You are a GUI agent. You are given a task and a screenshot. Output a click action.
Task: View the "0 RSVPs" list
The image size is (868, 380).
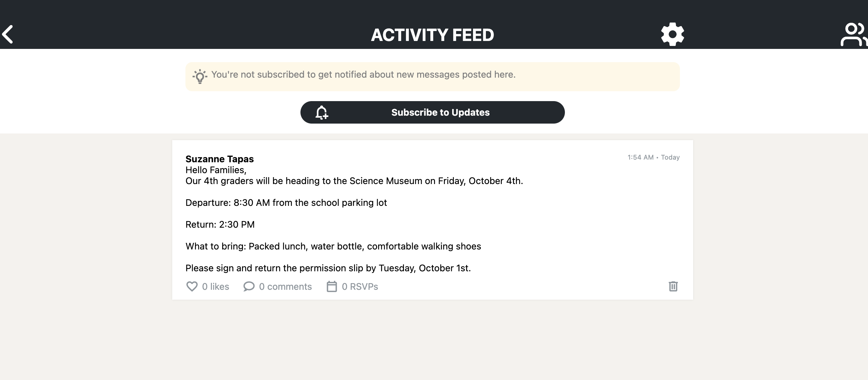[x=360, y=286]
